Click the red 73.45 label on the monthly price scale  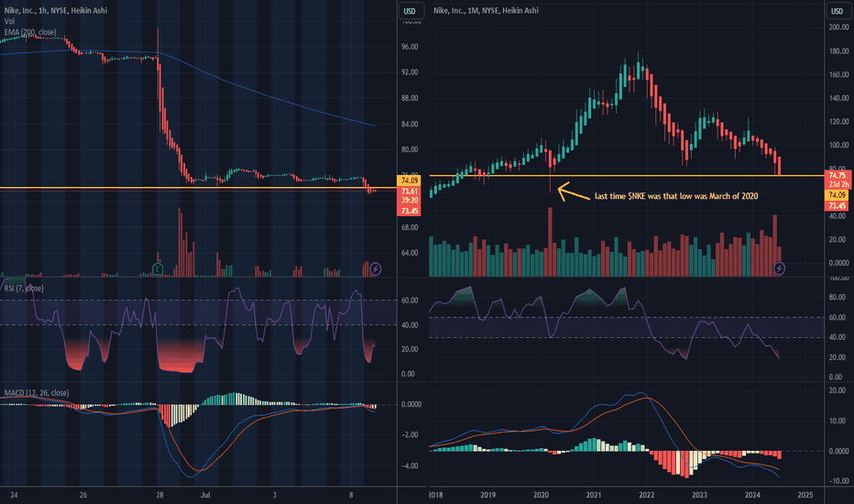pos(838,206)
